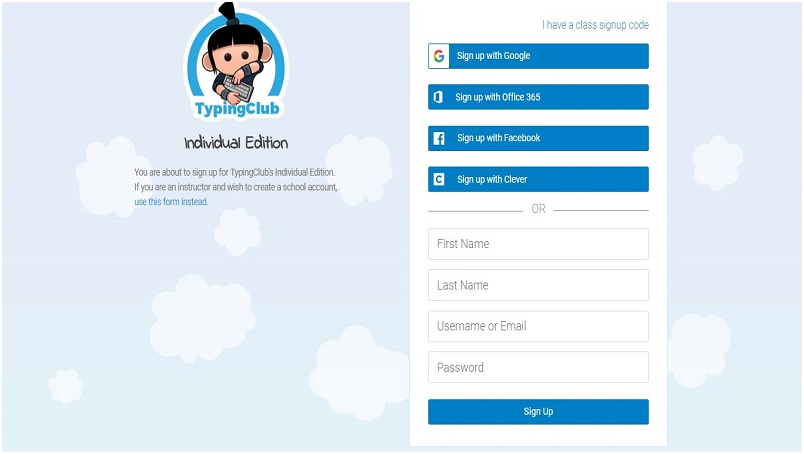This screenshot has height=454, width=804.
Task: Focus the First Name field
Action: pos(538,244)
